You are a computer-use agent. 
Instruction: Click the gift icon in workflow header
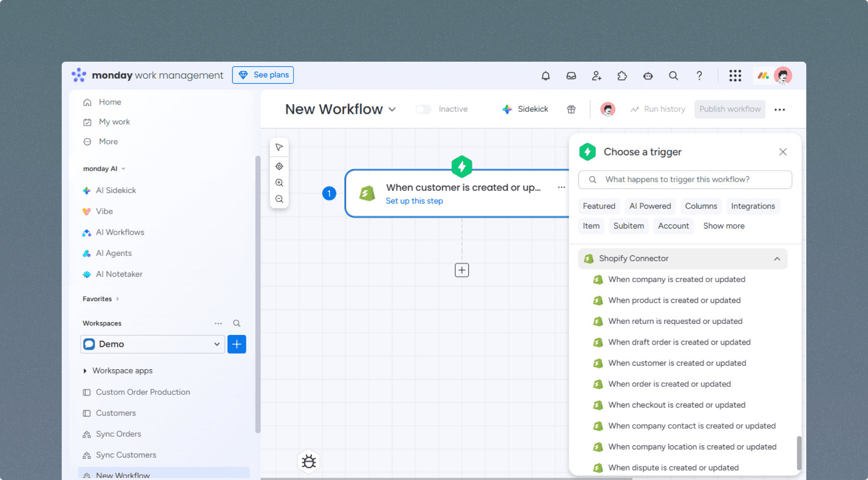pos(571,109)
